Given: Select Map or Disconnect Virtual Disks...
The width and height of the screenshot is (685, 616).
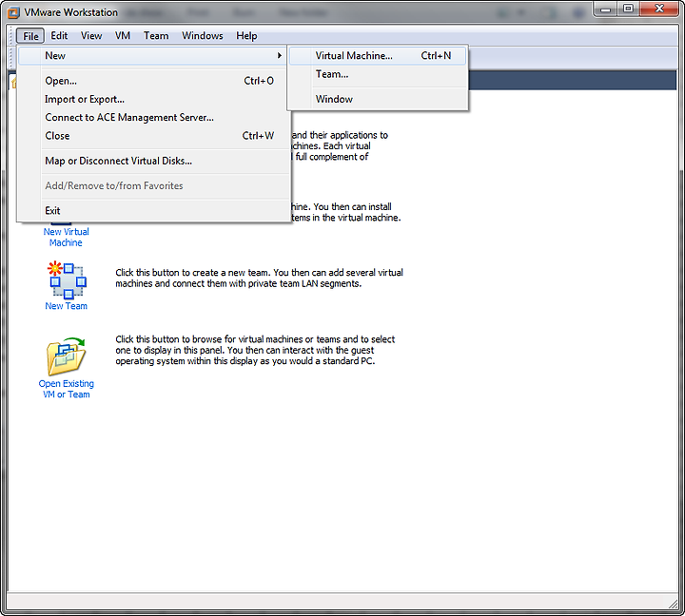Looking at the screenshot, I should 153,161.
